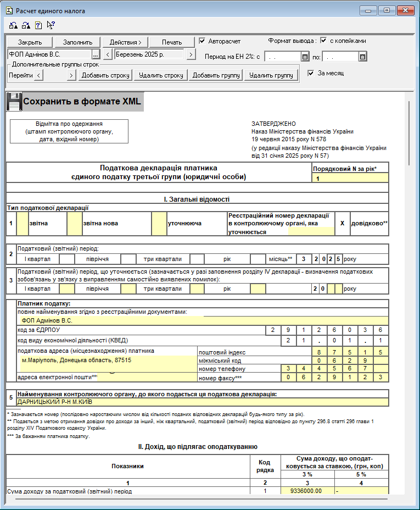Click the period field showing Березень 2025 р.
Viewport: 420px width, 510px height.
pos(149,54)
